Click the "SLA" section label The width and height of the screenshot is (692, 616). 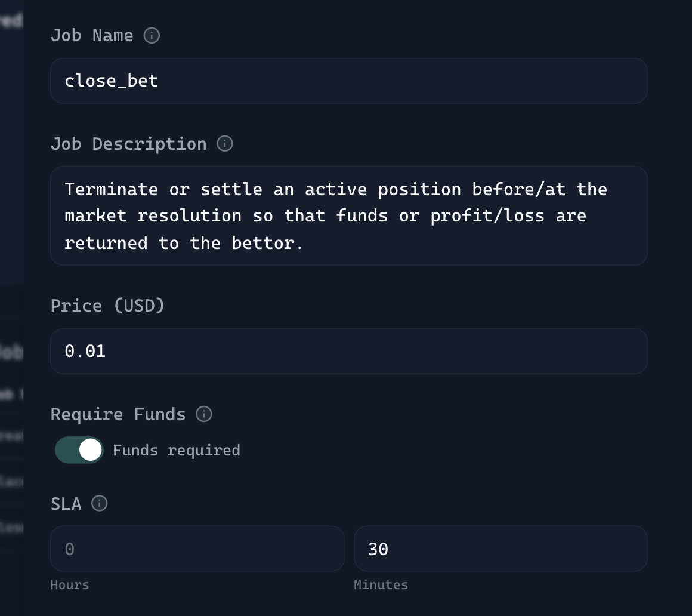pyautogui.click(x=66, y=504)
